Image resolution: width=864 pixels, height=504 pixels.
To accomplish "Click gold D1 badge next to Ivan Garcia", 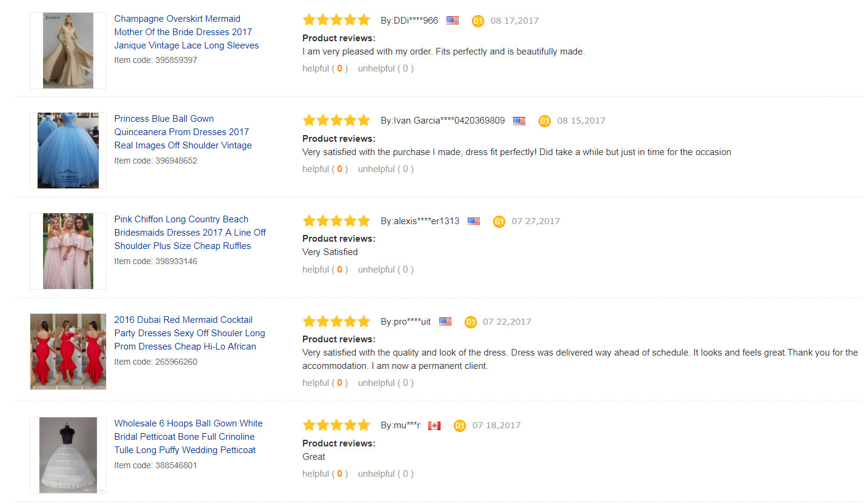I will coord(545,121).
